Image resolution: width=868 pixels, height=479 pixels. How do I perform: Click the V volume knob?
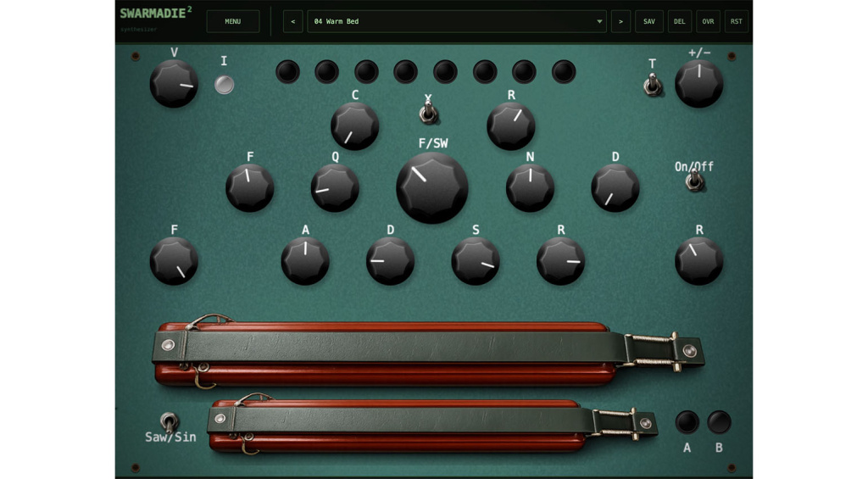(x=174, y=84)
